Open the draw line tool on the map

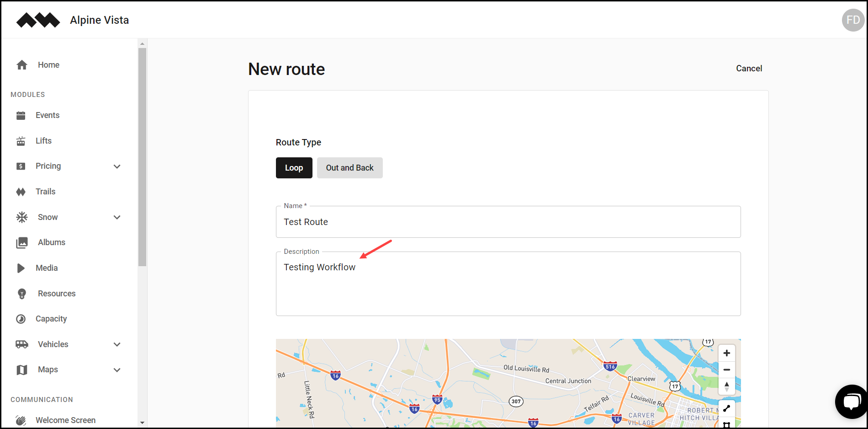(727, 408)
